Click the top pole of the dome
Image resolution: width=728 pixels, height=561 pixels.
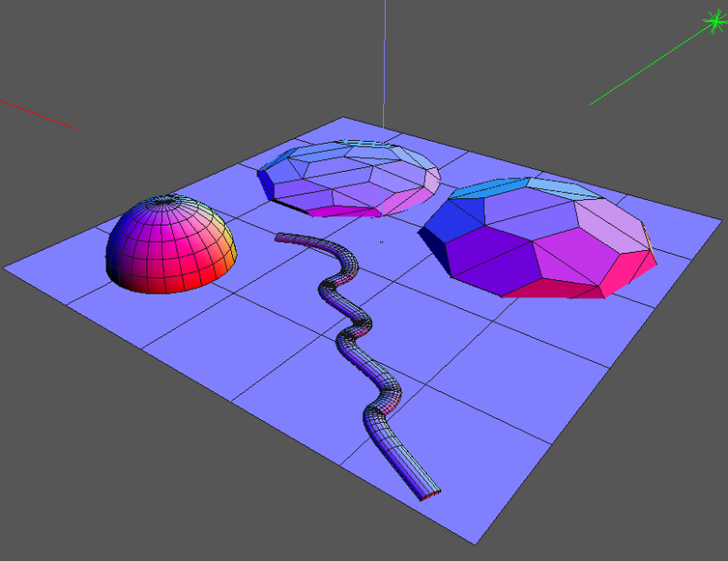coord(162,201)
